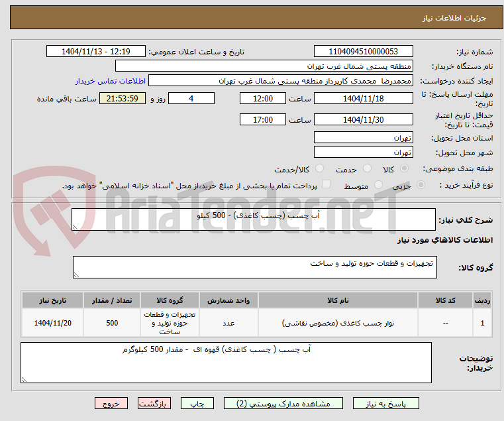Click the ردیف column header
Screen dimensions: 504x421
(482, 300)
